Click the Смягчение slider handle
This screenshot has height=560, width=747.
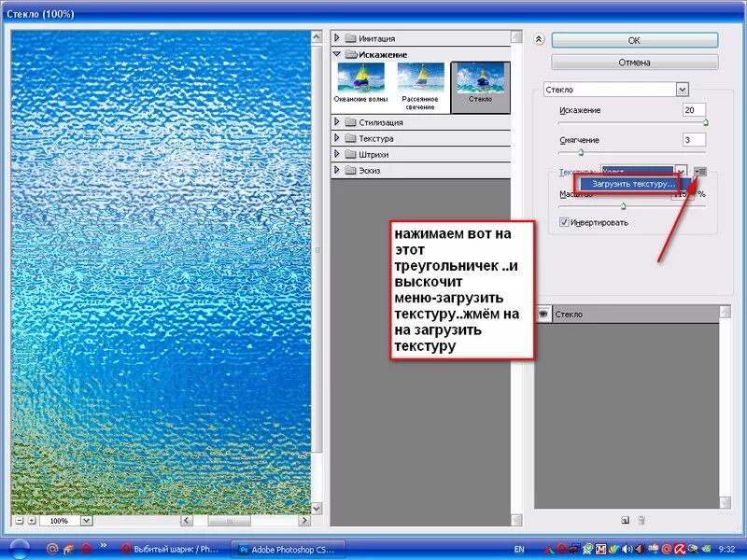(x=580, y=153)
